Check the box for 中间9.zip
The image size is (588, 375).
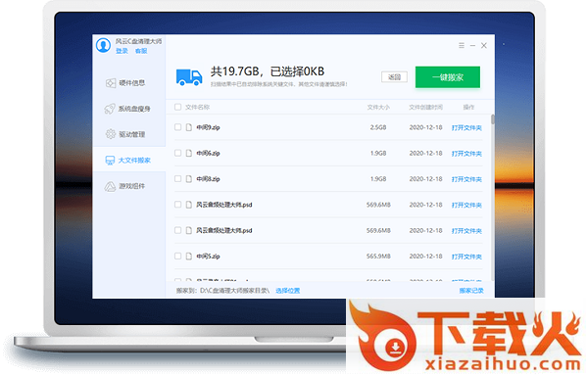[x=177, y=127]
